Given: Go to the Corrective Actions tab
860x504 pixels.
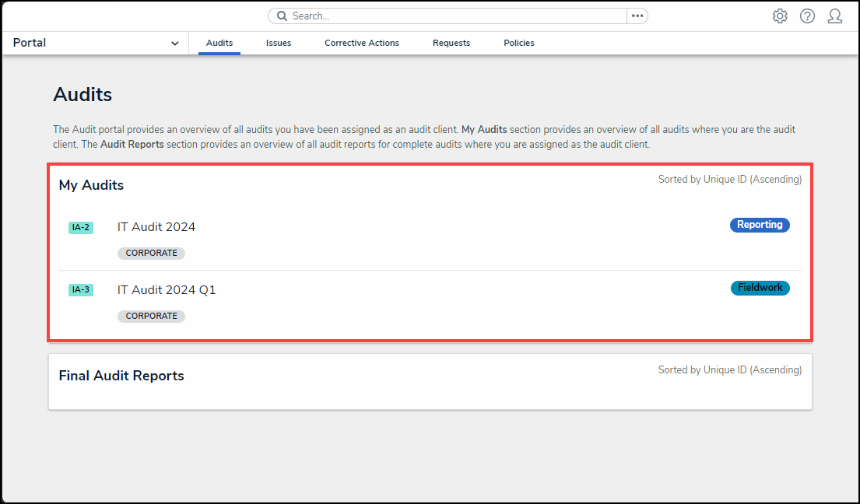Looking at the screenshot, I should click(x=362, y=44).
